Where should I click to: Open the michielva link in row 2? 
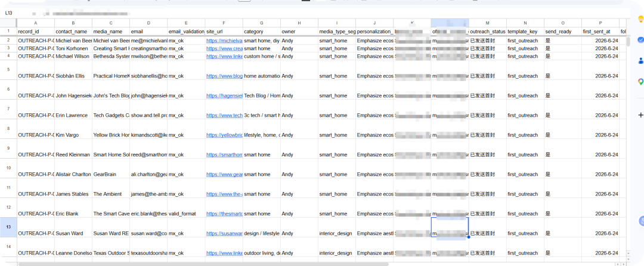coord(224,41)
